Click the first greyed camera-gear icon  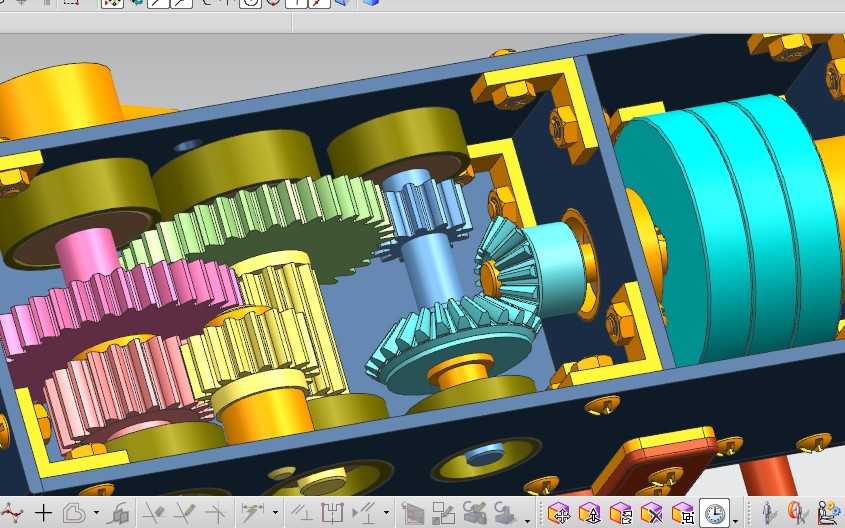[475, 513]
